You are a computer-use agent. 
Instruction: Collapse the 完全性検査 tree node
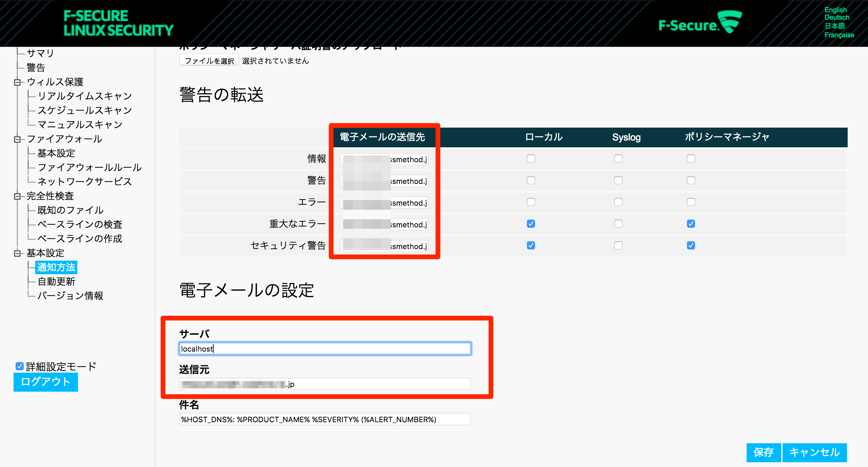(x=17, y=196)
